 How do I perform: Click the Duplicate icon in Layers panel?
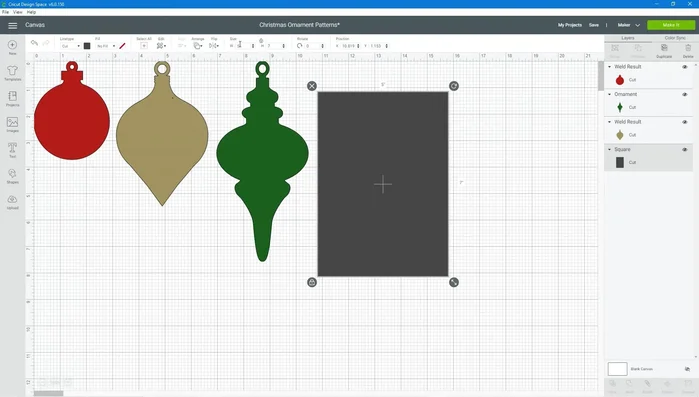[664, 48]
